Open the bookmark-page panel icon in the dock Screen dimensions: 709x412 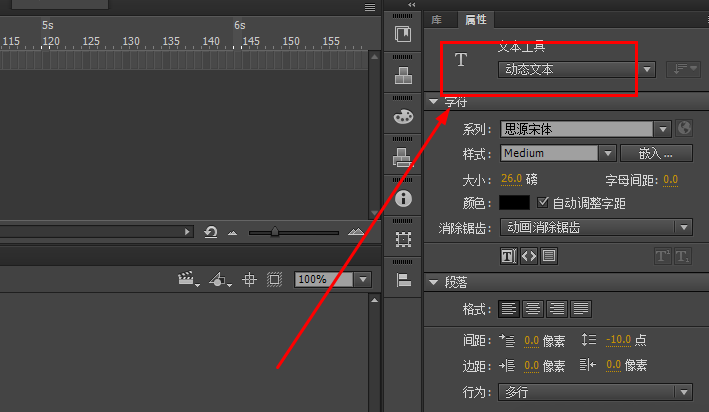(x=403, y=34)
